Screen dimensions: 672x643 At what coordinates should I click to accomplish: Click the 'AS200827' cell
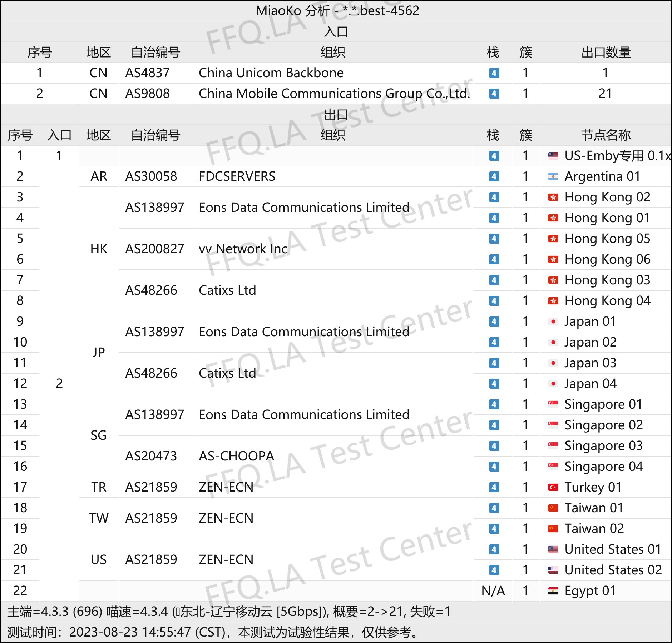tap(154, 249)
